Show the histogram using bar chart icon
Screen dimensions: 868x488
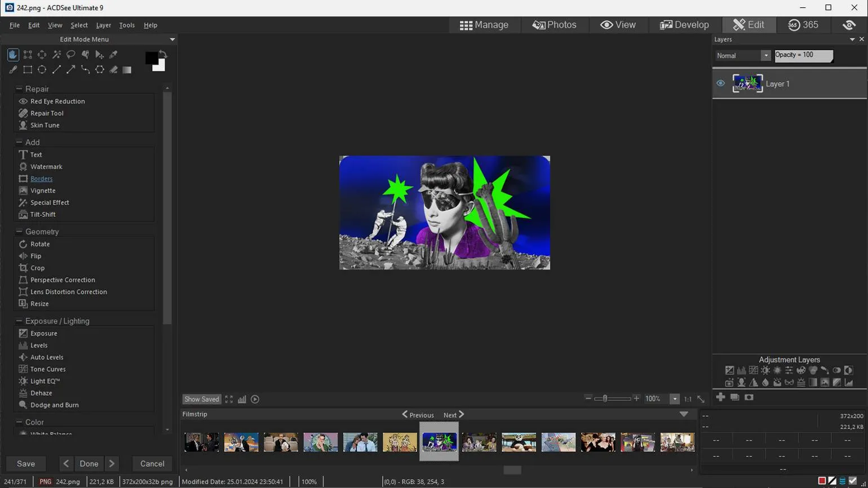(x=242, y=400)
